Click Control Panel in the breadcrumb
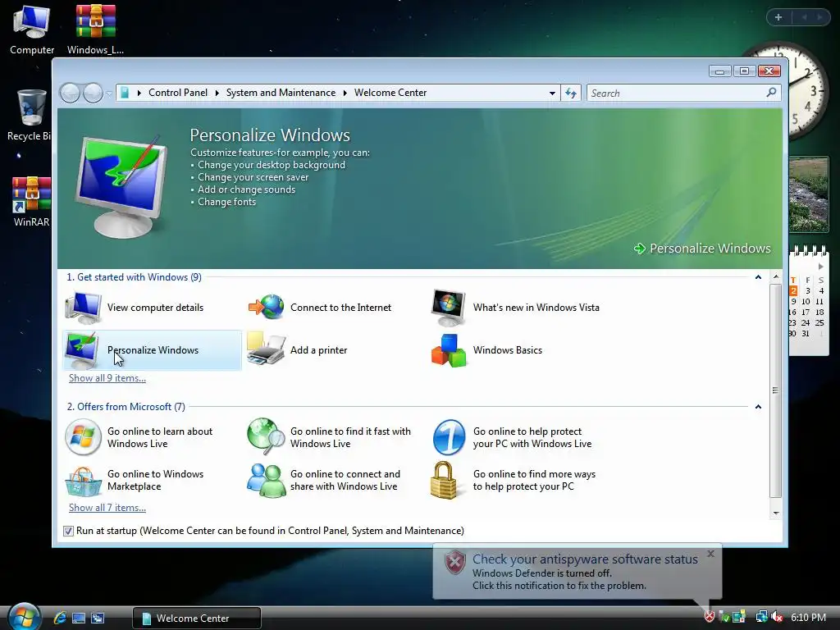Image resolution: width=840 pixels, height=630 pixels. click(178, 93)
